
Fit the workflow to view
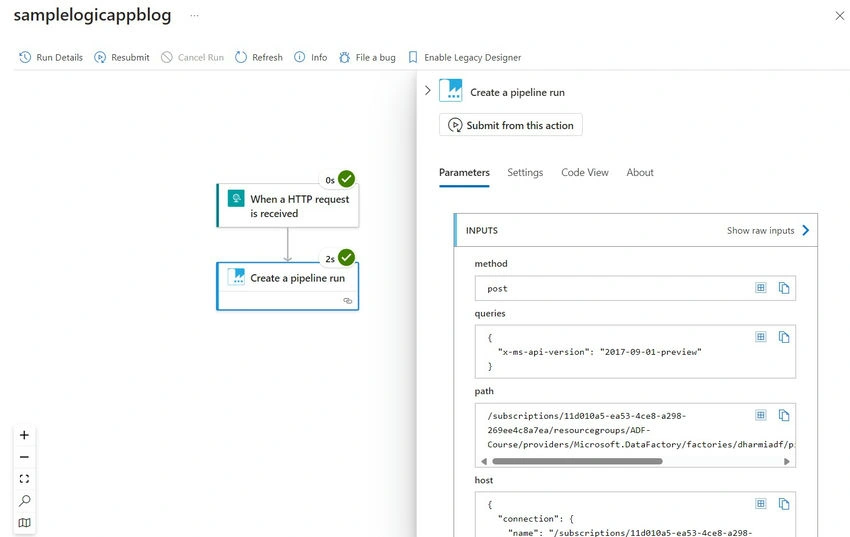coord(24,479)
